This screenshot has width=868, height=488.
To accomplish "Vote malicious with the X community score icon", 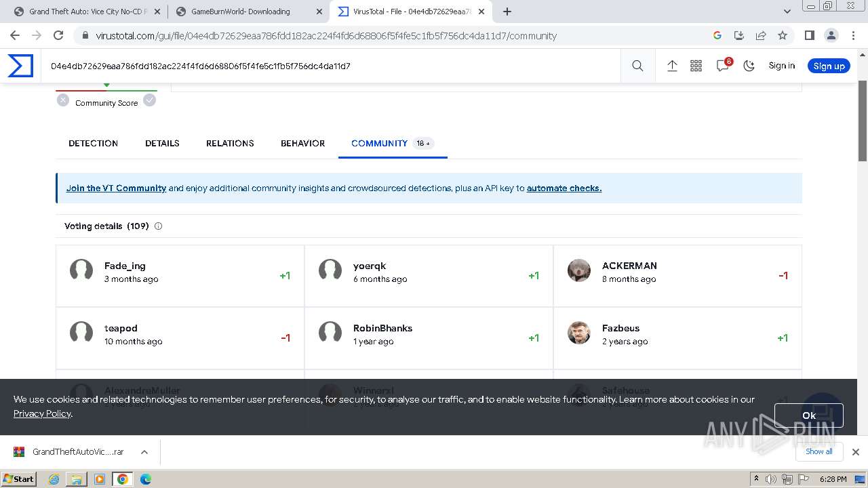I will coord(63,100).
